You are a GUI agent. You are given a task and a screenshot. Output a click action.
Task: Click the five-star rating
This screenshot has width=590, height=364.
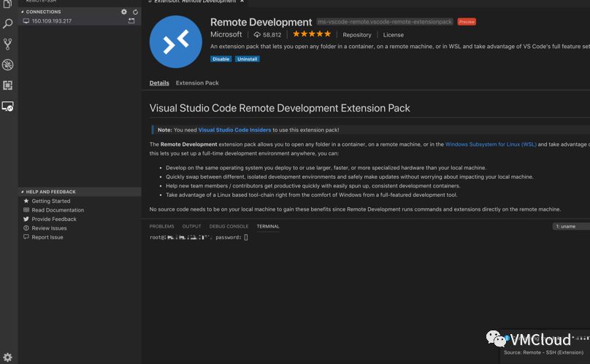tap(312, 34)
